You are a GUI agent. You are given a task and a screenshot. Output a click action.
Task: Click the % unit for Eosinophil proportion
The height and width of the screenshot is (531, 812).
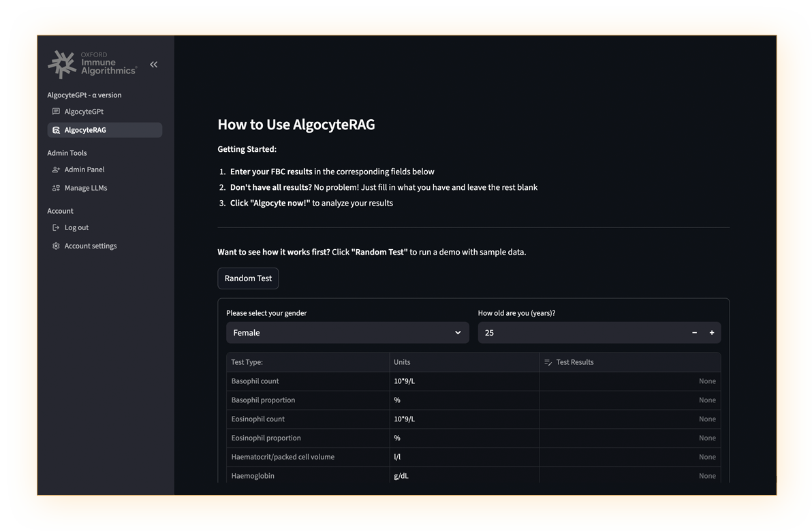397,438
